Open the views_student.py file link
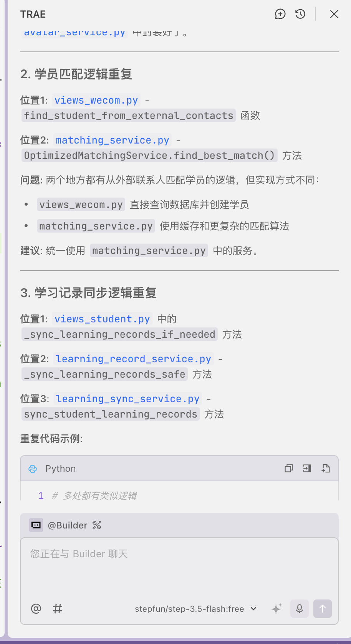The height and width of the screenshot is (644, 351). click(x=102, y=319)
